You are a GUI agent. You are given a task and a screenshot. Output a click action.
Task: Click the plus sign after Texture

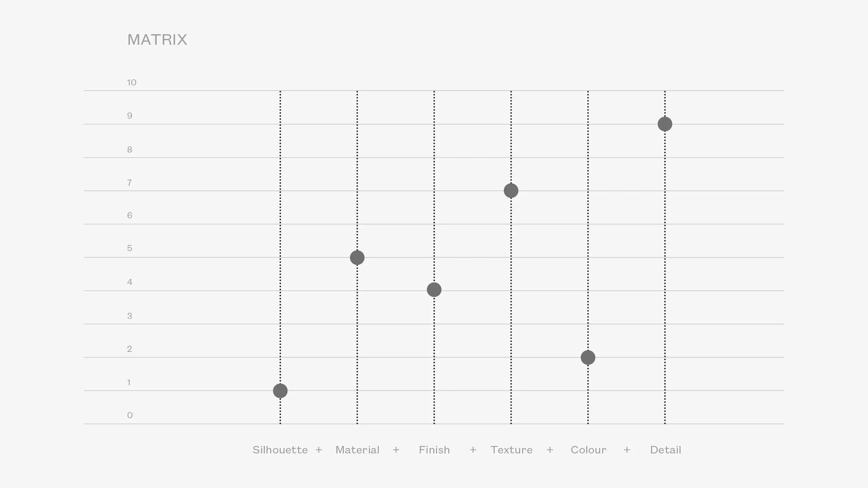550,450
